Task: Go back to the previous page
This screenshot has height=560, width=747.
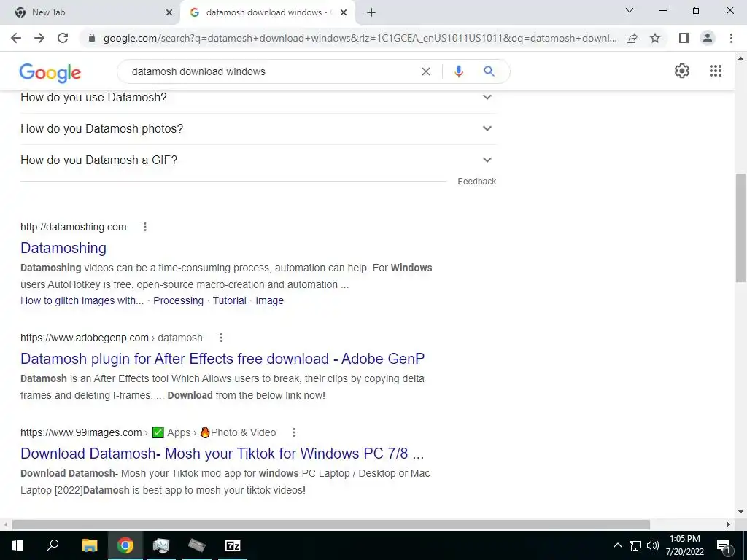Action: [16, 38]
